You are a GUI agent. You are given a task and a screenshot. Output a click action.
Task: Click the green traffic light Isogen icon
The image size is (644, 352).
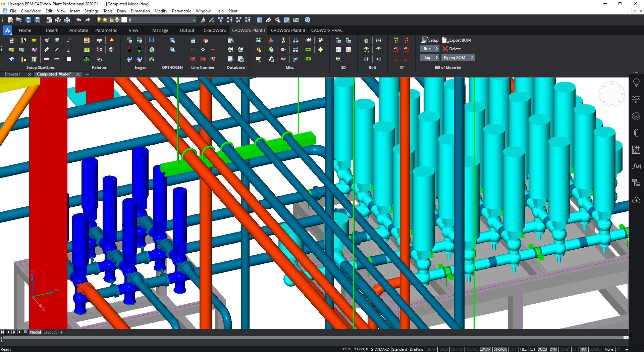click(x=139, y=50)
